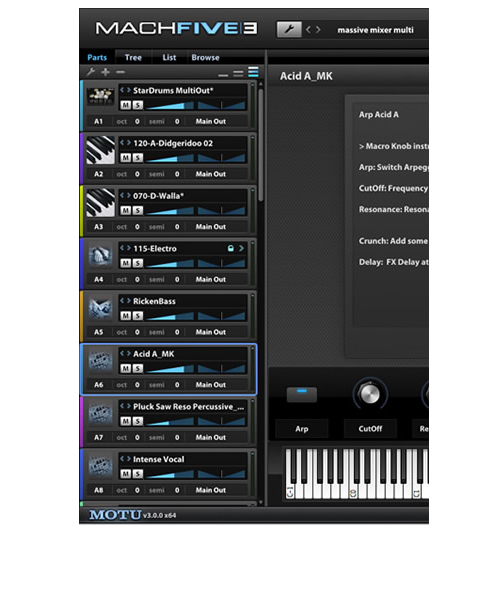Click the RickenBass part thumbnail
500x600 pixels.
100,308
